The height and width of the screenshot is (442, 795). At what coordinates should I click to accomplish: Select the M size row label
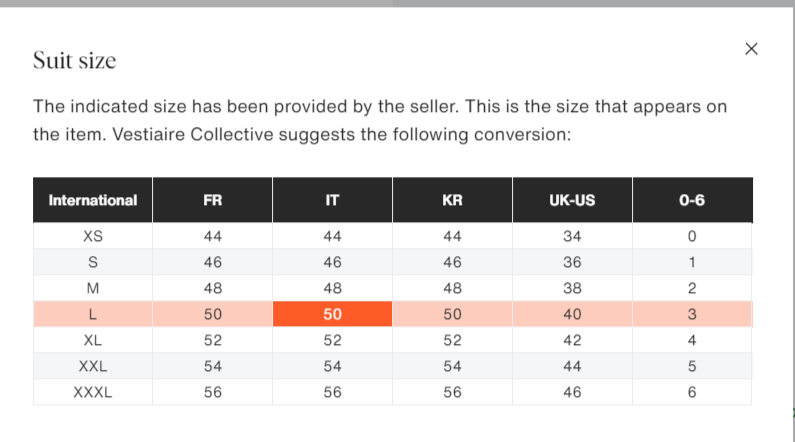93,288
